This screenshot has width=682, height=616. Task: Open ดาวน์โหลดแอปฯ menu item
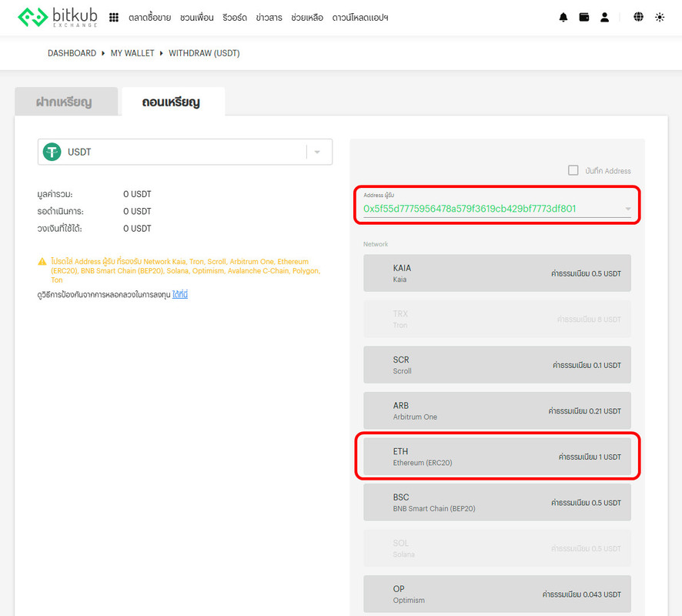pyautogui.click(x=360, y=18)
